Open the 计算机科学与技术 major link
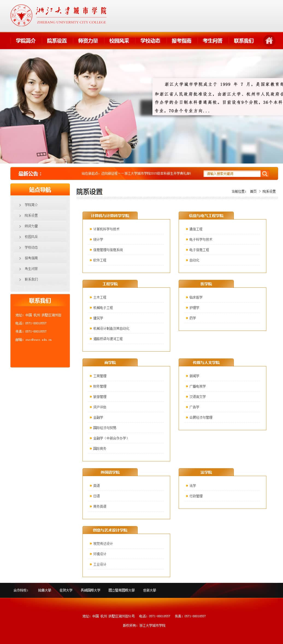This screenshot has width=283, height=644. pyautogui.click(x=106, y=229)
